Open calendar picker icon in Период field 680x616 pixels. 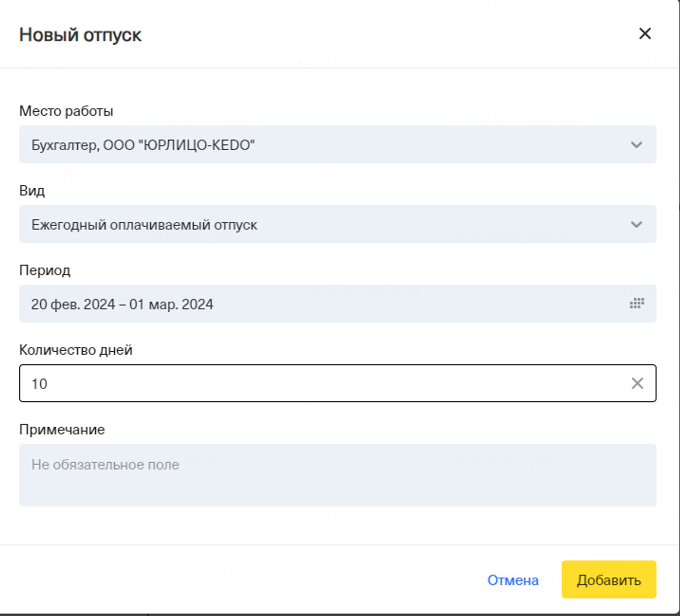coord(637,304)
